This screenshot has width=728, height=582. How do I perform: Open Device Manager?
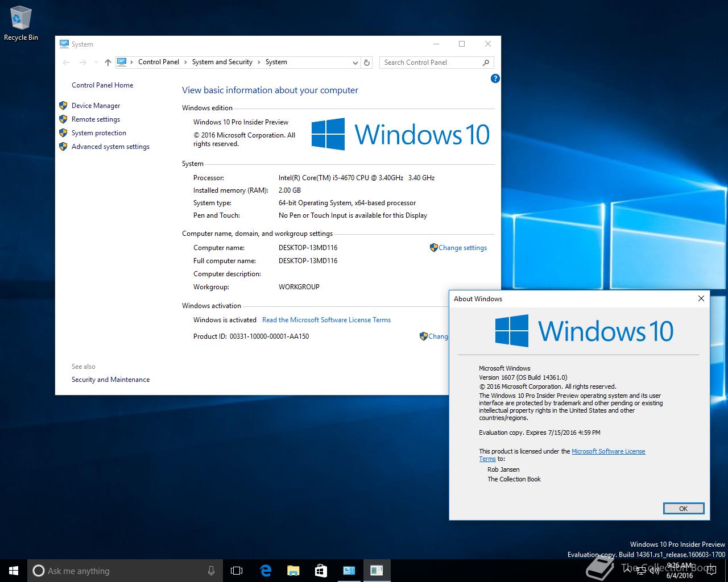(96, 106)
